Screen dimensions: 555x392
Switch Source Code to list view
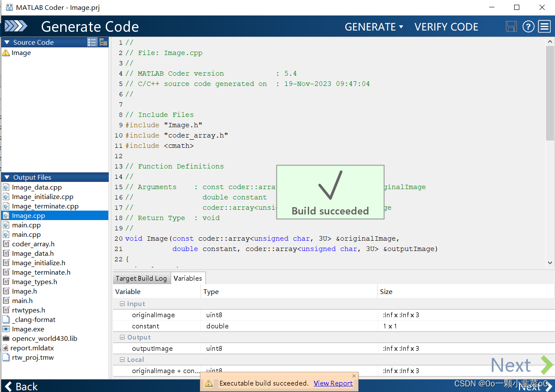tap(92, 42)
